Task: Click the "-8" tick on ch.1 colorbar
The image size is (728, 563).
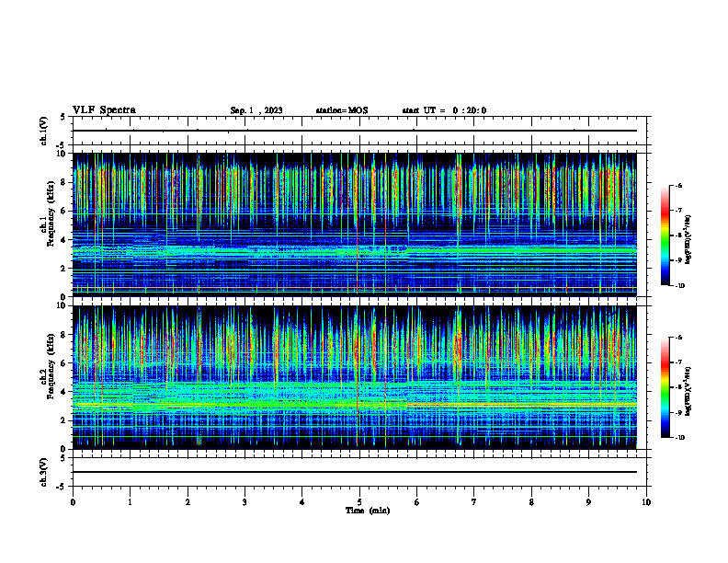Action: tap(678, 236)
